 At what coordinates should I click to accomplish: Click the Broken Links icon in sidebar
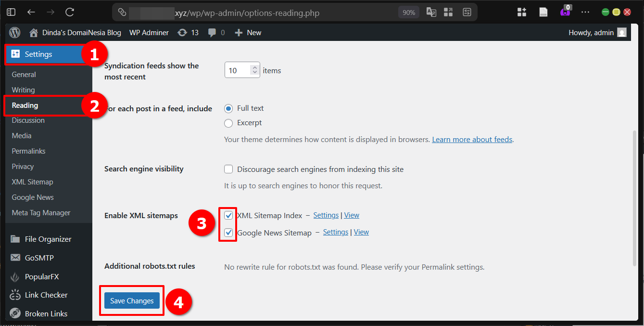(x=15, y=313)
